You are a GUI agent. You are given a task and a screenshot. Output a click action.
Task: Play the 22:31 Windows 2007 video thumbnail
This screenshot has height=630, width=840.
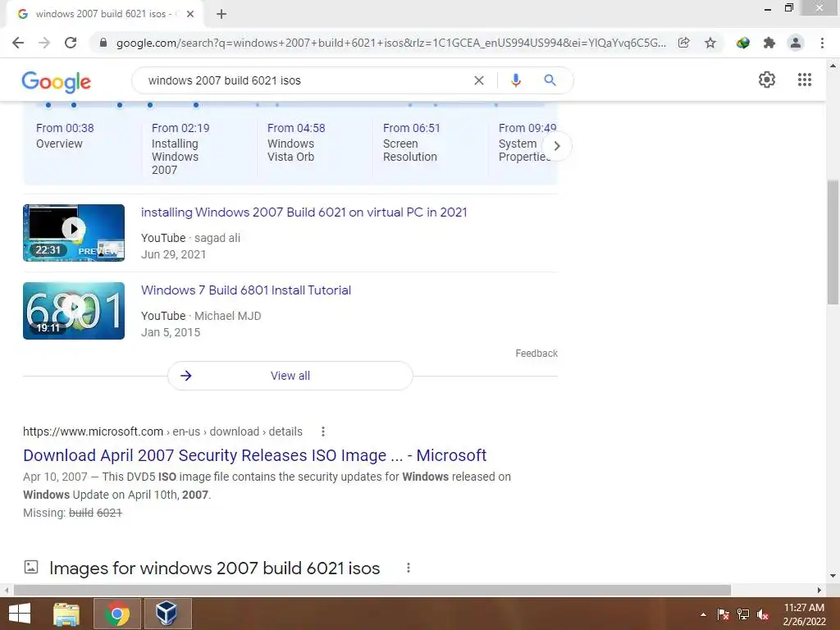click(x=73, y=232)
